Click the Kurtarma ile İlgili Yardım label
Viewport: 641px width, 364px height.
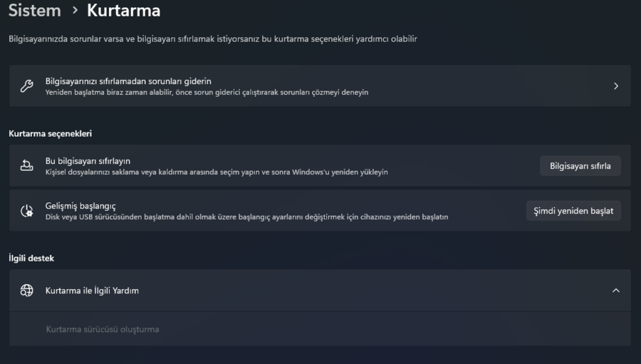(x=92, y=291)
